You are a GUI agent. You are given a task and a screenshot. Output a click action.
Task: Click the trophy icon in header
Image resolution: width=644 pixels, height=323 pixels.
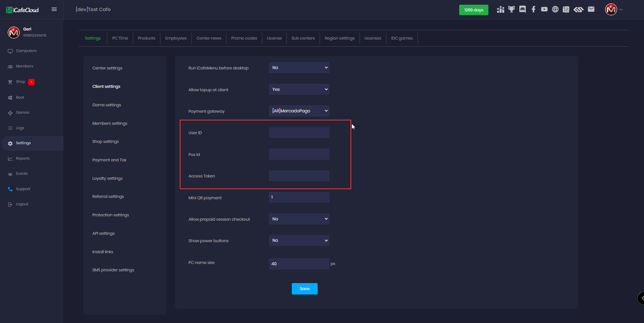(511, 9)
